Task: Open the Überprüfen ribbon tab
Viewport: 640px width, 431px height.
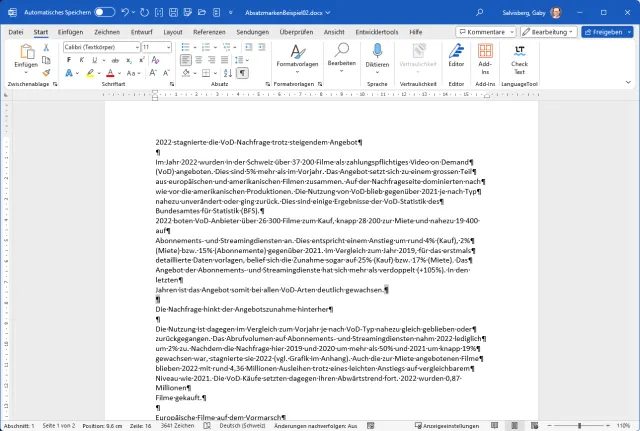Action: click(296, 32)
